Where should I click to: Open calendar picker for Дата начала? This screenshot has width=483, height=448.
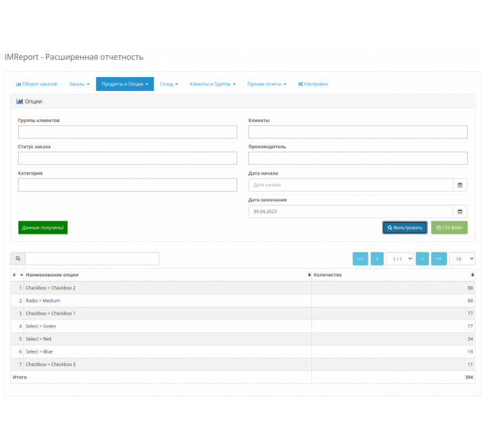point(460,185)
